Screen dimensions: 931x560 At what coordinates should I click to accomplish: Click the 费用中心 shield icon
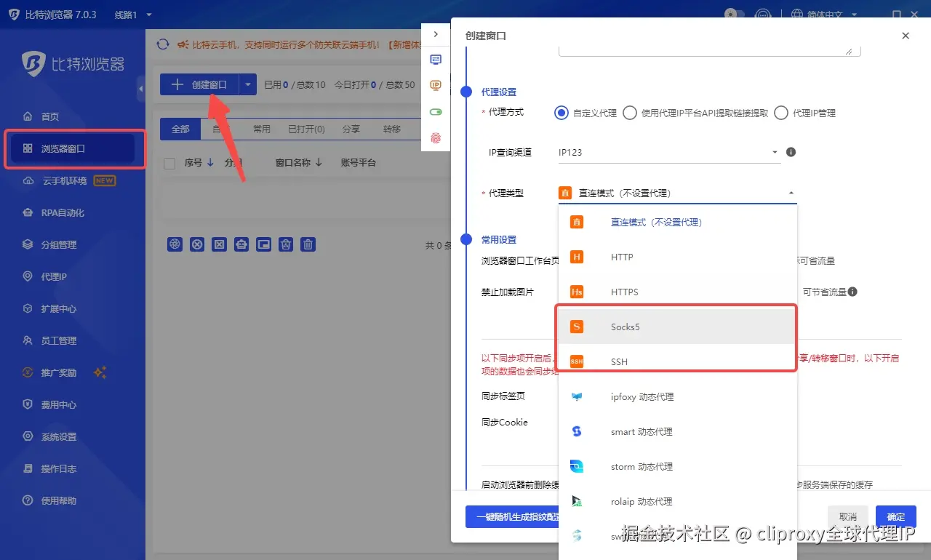(28, 404)
